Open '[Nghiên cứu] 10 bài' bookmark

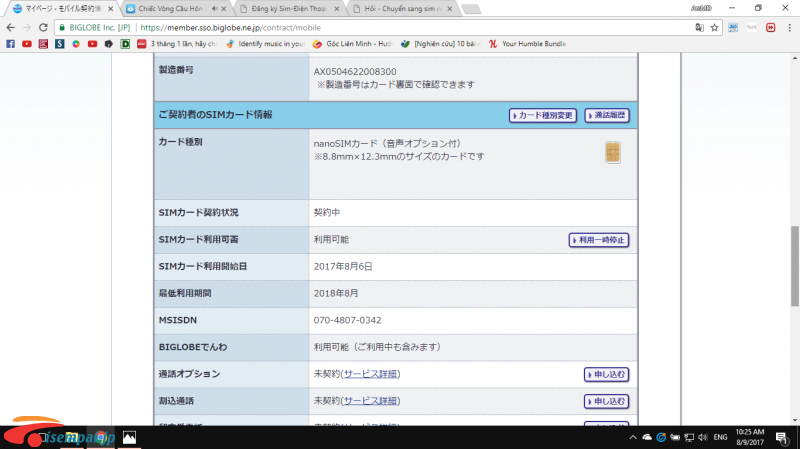tap(441, 44)
